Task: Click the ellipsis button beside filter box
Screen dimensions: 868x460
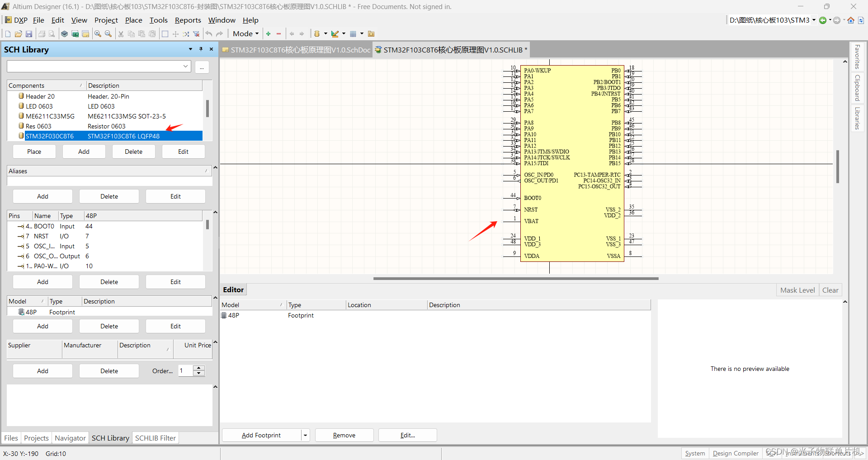Action: click(x=202, y=67)
